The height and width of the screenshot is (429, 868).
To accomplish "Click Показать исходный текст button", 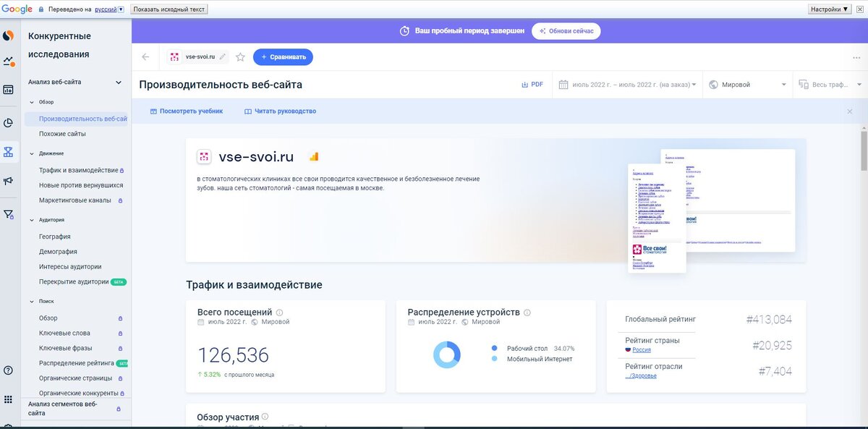I will (x=169, y=9).
